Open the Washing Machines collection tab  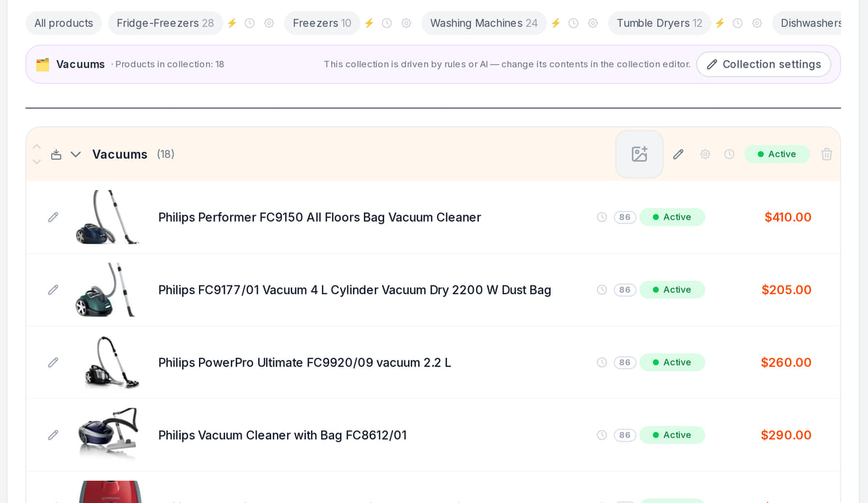coord(484,23)
